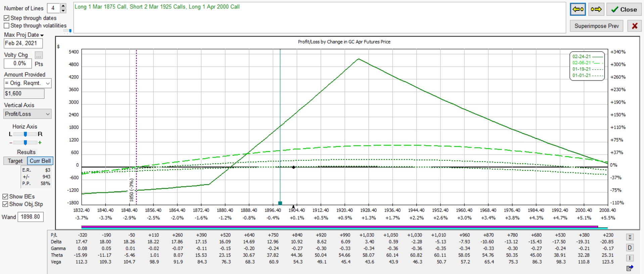Click the position description text box

click(x=320, y=18)
